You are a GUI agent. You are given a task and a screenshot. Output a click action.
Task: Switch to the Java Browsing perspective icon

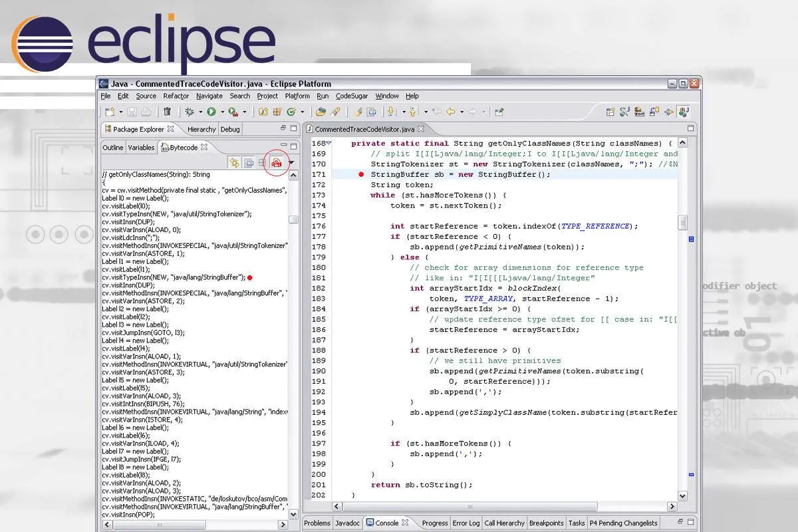point(624,112)
